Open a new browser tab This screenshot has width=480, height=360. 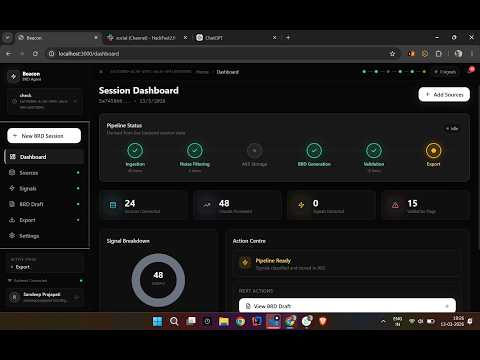(288, 37)
